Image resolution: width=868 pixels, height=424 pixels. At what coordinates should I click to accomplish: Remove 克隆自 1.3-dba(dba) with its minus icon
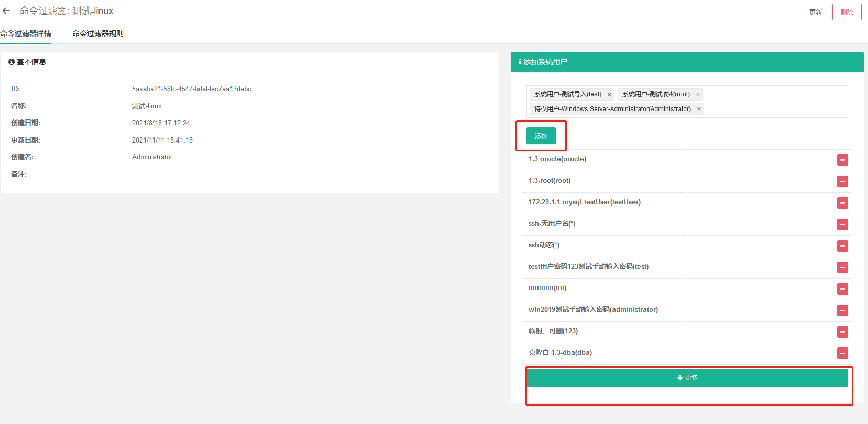pos(842,353)
